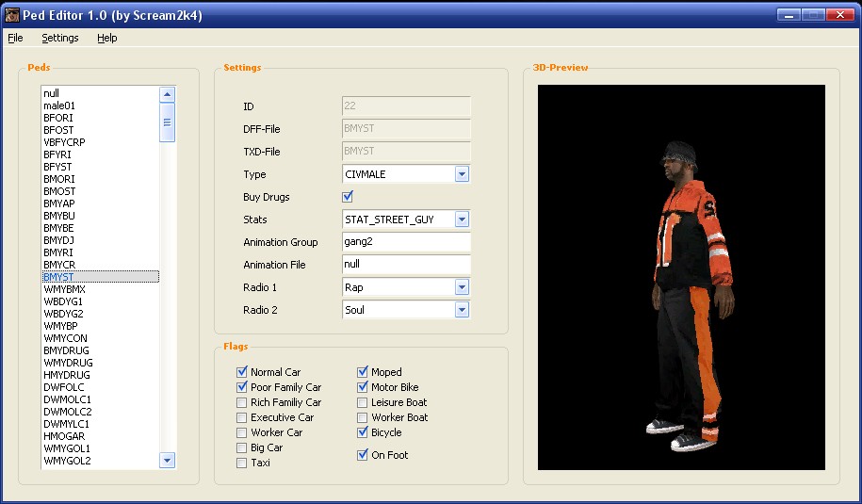Click the TXD-File field showing BMYST

(406, 151)
